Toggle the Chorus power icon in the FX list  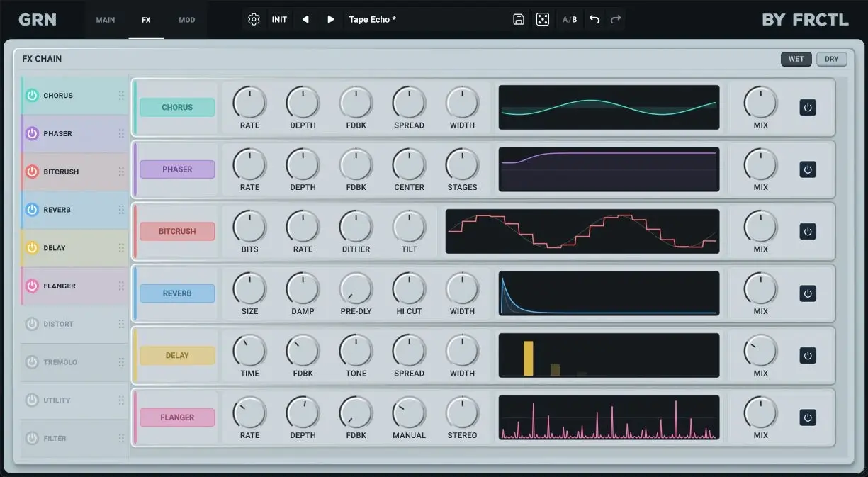[x=32, y=96]
